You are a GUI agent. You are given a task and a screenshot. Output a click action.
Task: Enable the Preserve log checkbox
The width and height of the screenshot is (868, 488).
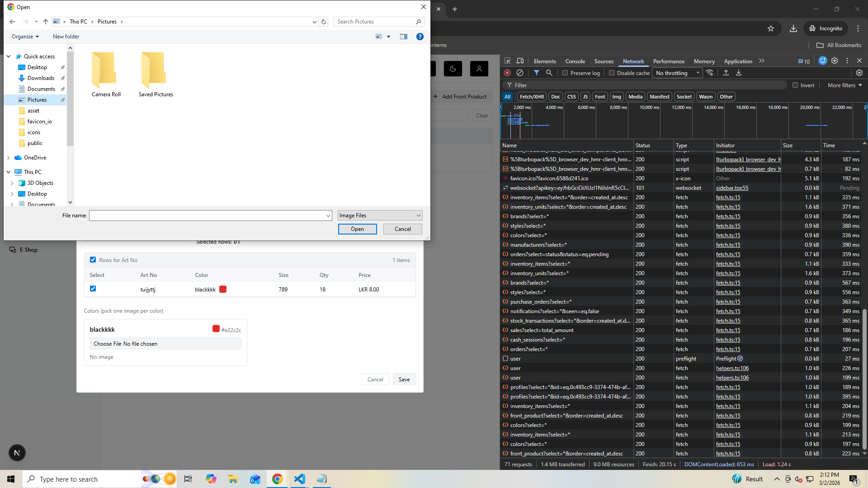pos(565,73)
